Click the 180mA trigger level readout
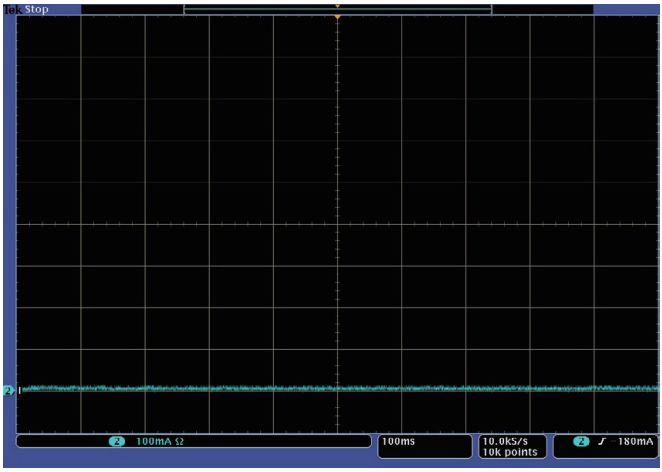The height and width of the screenshot is (472, 662). (635, 442)
